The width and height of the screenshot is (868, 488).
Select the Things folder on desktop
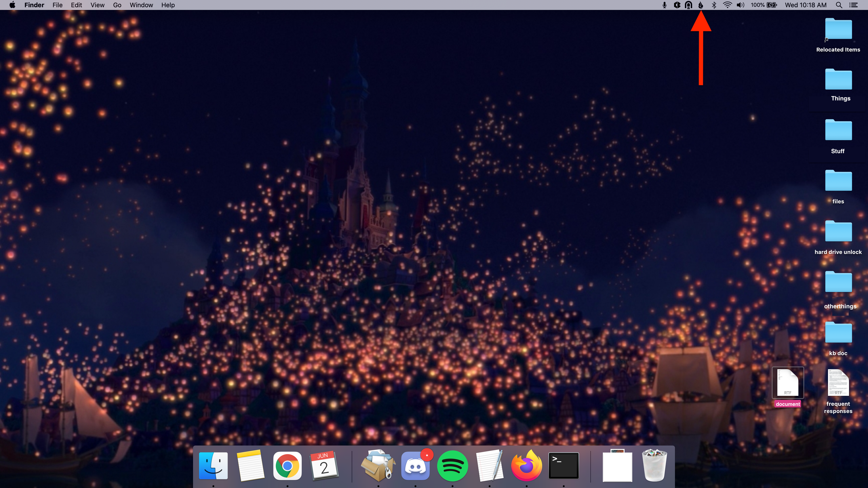click(x=838, y=80)
